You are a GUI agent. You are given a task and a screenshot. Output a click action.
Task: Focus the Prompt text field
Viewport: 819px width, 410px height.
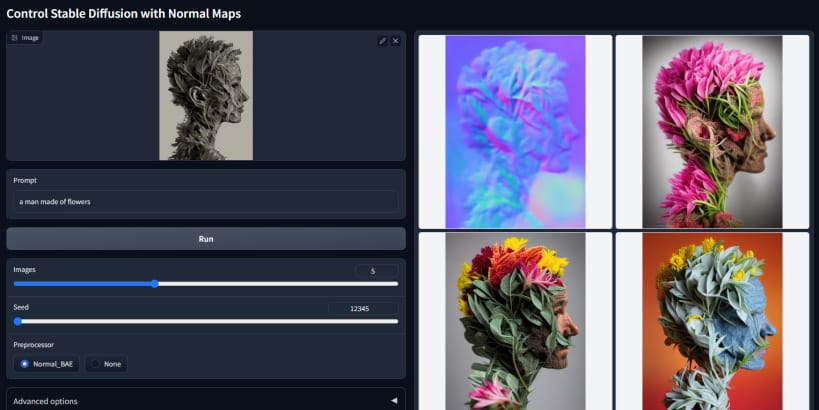(x=206, y=201)
